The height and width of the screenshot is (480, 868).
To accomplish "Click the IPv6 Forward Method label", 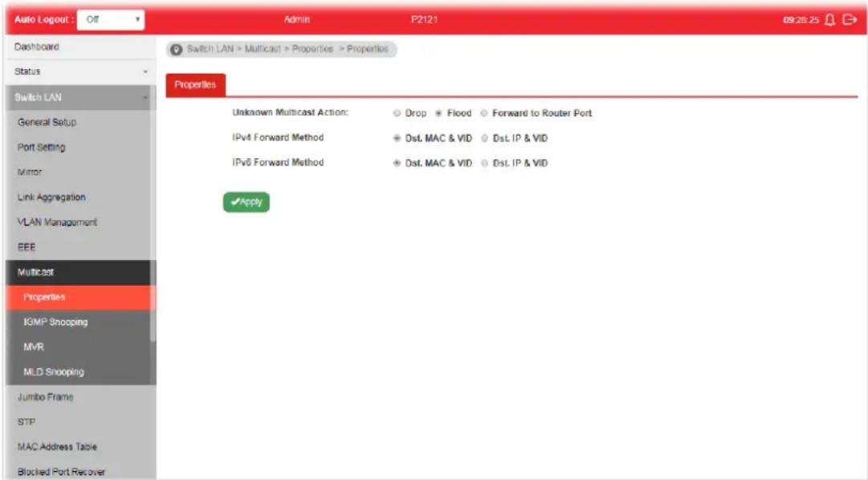I will [278, 162].
